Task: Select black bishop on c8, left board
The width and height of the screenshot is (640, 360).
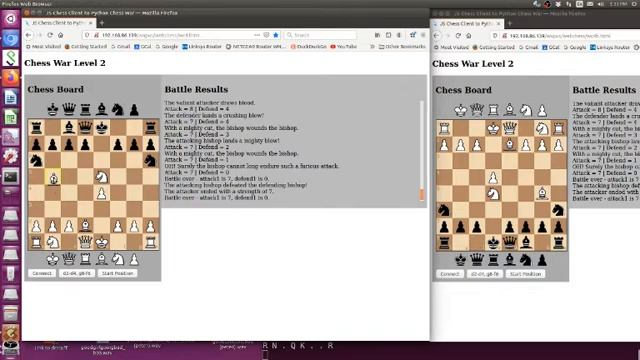Action: click(69, 128)
